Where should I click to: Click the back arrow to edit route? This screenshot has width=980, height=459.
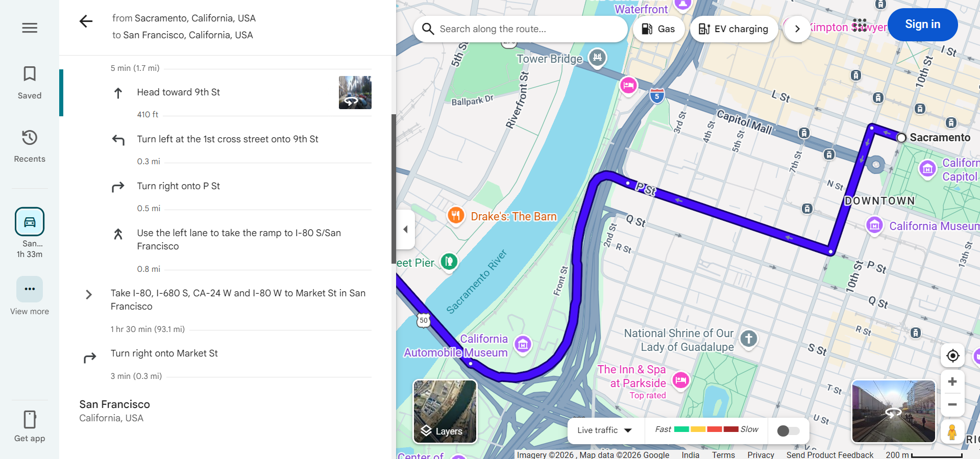86,21
